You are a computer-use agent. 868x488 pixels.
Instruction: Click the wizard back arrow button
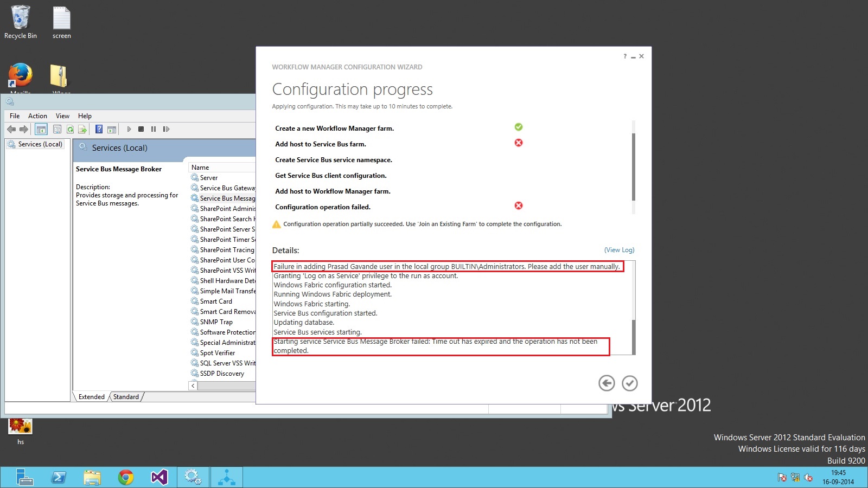click(x=607, y=383)
